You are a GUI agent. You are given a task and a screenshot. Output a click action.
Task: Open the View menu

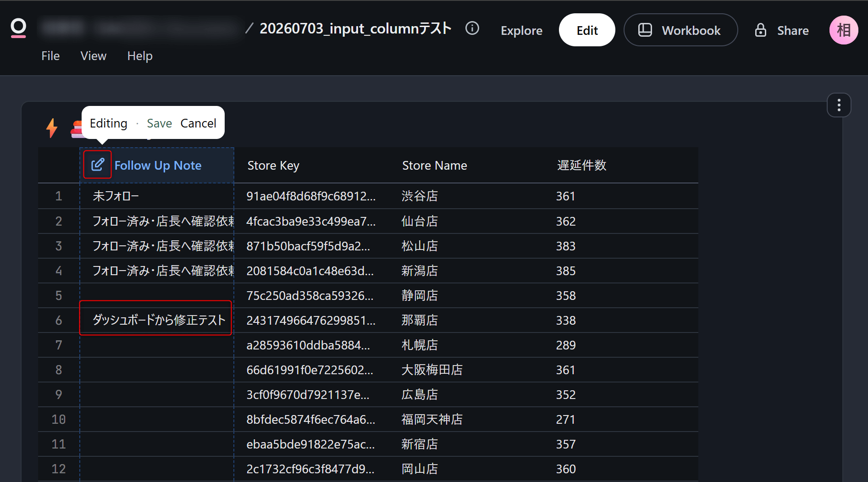pyautogui.click(x=94, y=56)
